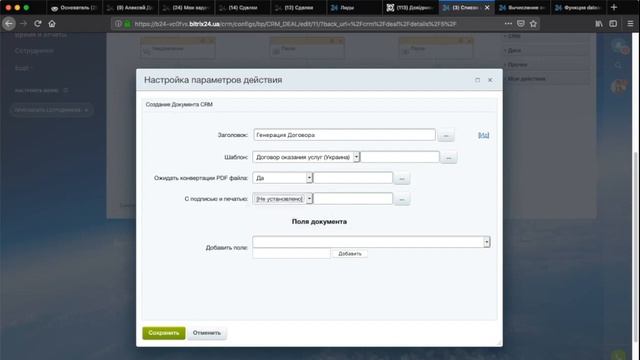Click 'Сотрудники' in left sidebar
The image size is (640, 360).
pos(34,51)
